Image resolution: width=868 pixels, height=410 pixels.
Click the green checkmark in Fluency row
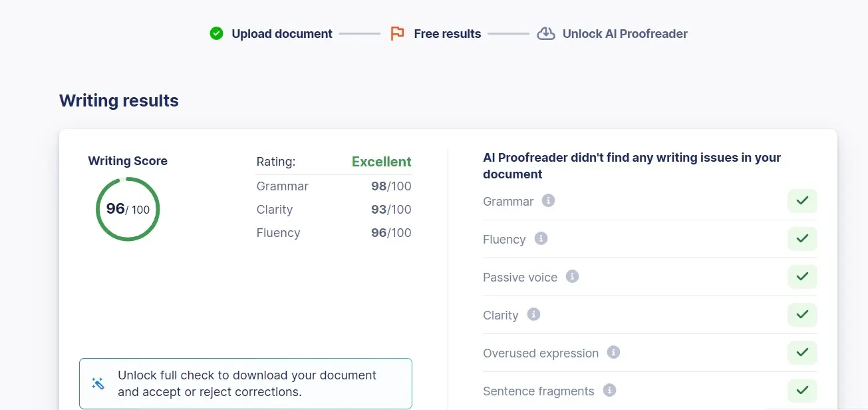[802, 239]
